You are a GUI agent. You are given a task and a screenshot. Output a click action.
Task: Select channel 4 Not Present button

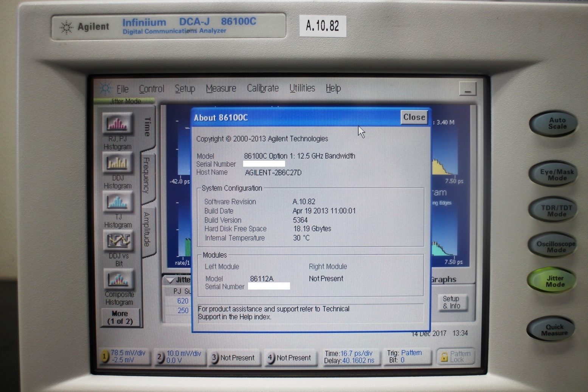pyautogui.click(x=290, y=358)
